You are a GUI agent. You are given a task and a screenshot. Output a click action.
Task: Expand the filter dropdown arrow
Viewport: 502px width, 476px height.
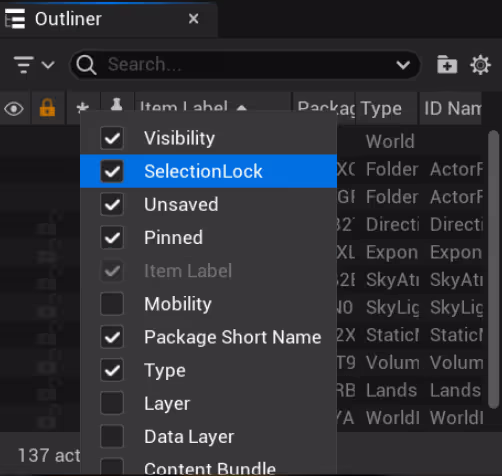tap(48, 65)
